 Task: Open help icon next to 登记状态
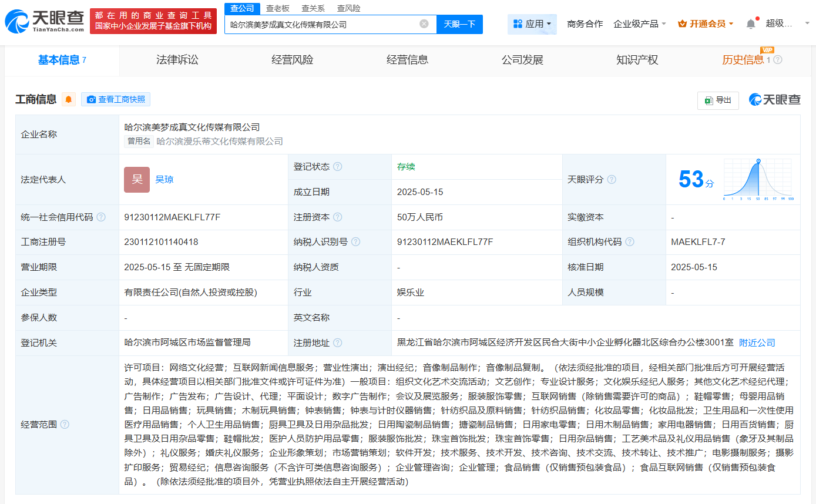337,167
